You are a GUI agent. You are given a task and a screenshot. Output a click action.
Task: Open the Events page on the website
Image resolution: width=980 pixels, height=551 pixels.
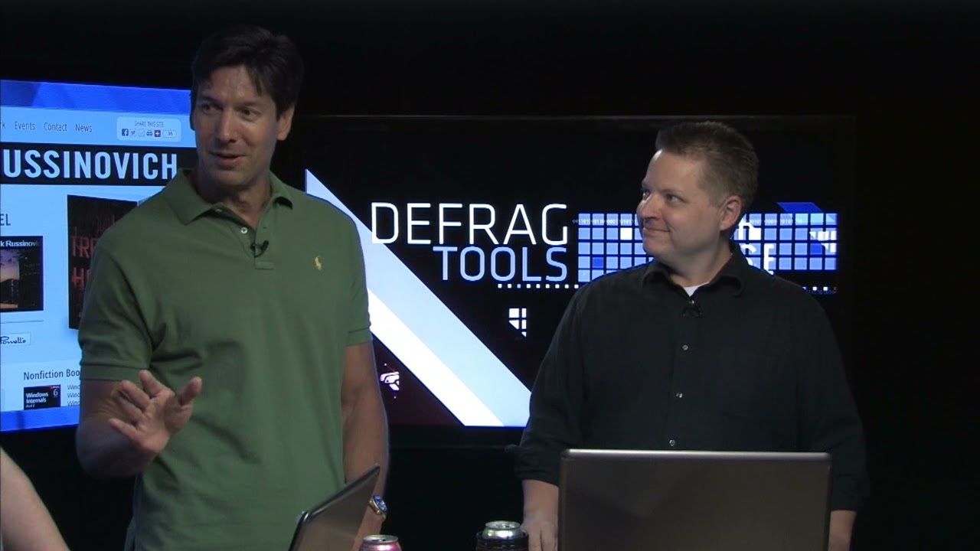coord(24,126)
